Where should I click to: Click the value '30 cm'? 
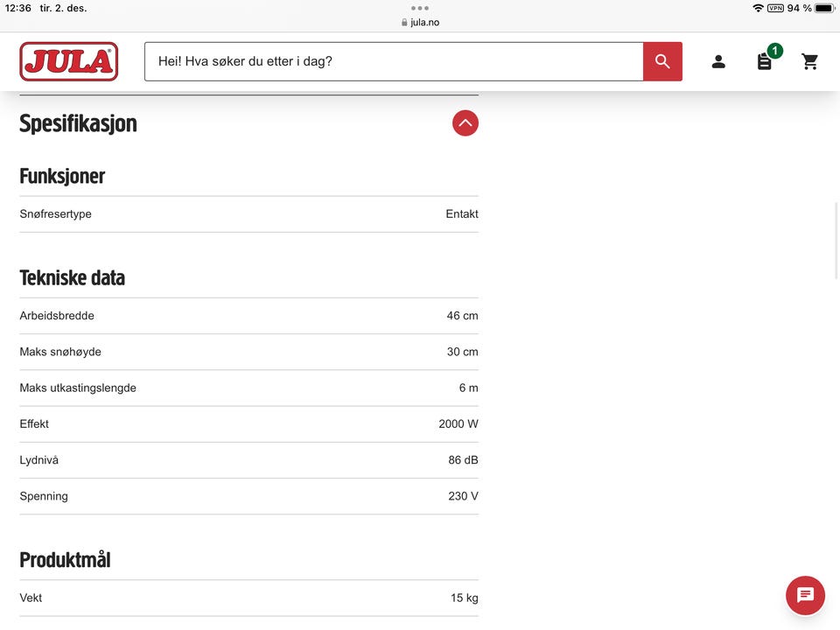(462, 352)
